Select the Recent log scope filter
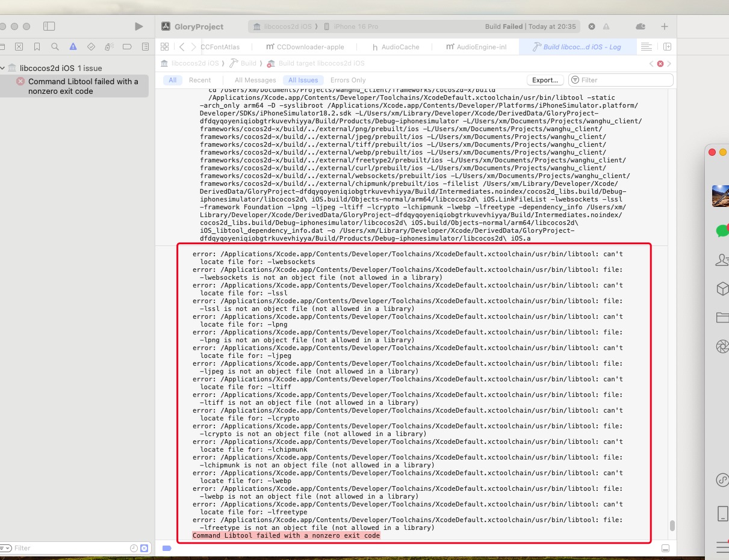Image resolution: width=729 pixels, height=560 pixels. (x=200, y=80)
